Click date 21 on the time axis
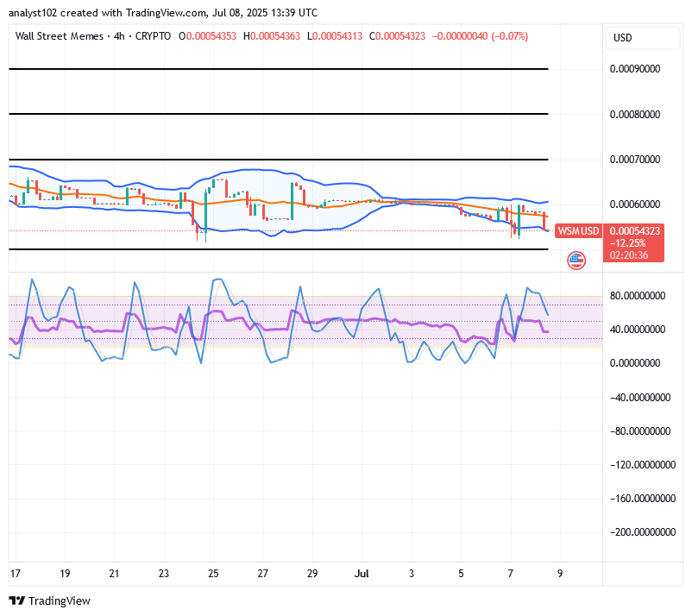 tap(114, 574)
